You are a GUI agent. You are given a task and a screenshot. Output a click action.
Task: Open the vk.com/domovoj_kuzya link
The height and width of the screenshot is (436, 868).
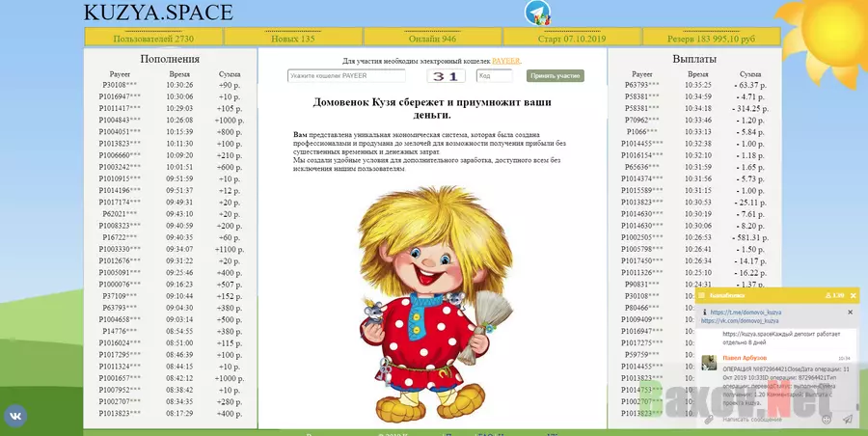740,321
